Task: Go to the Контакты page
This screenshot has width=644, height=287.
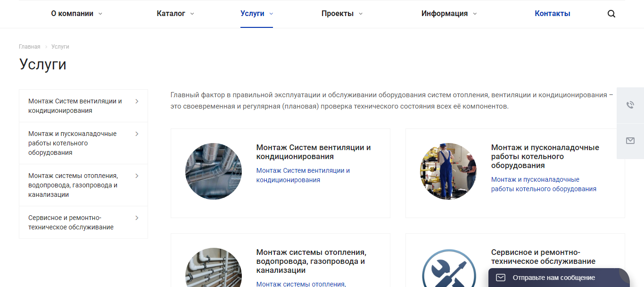Action: pos(553,14)
